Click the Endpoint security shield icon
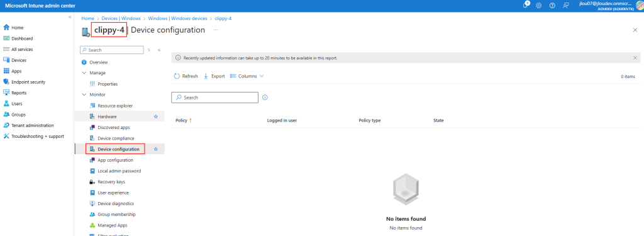This screenshot has height=236, width=644. [6, 82]
